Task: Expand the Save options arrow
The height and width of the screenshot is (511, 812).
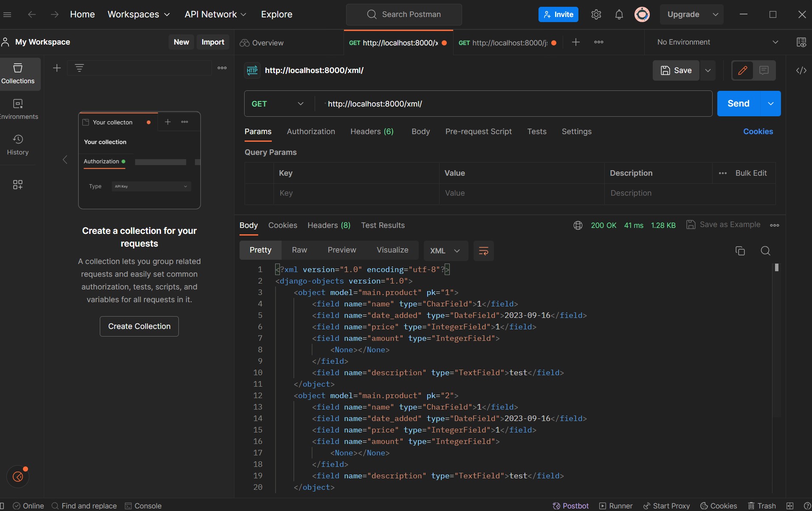Action: [708, 70]
